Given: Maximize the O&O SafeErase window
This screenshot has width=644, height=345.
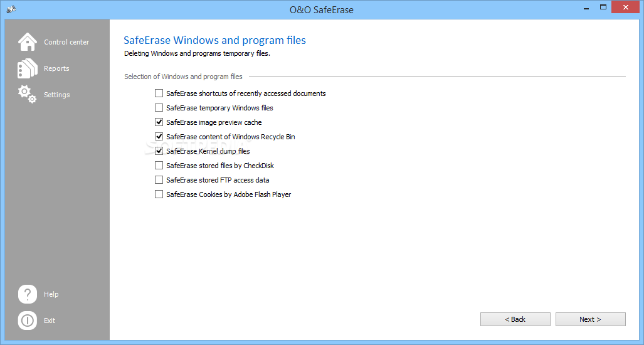Looking at the screenshot, I should [603, 7].
